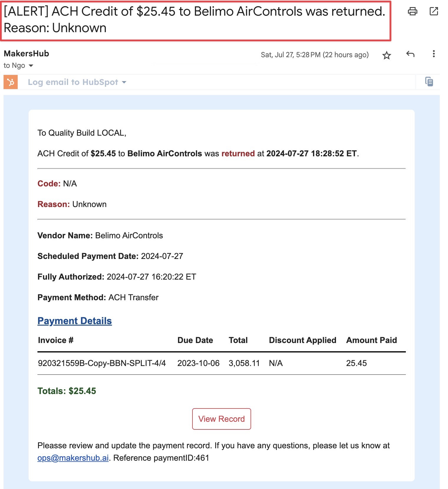Reply to the email using the arrow icon
448x489 pixels.
tap(410, 54)
